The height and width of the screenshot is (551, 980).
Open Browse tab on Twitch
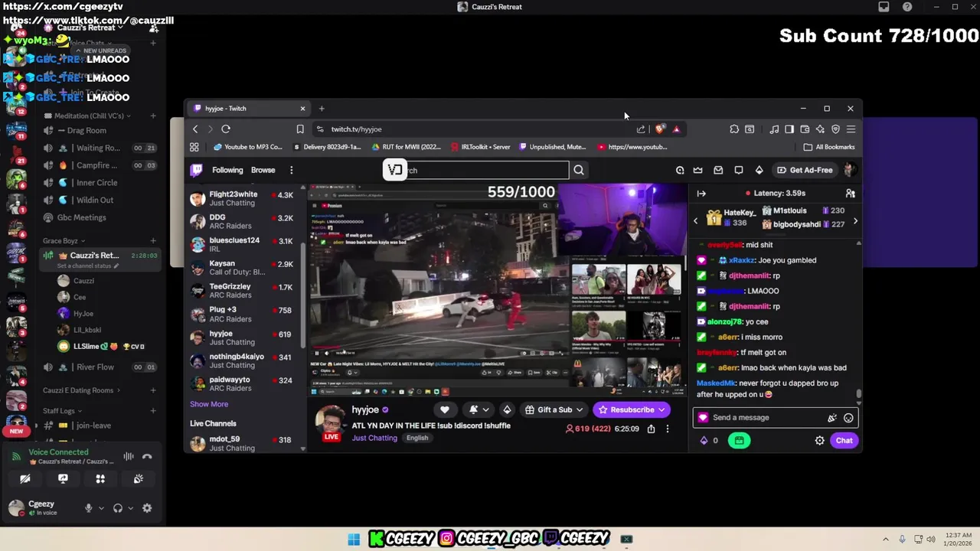[263, 170]
